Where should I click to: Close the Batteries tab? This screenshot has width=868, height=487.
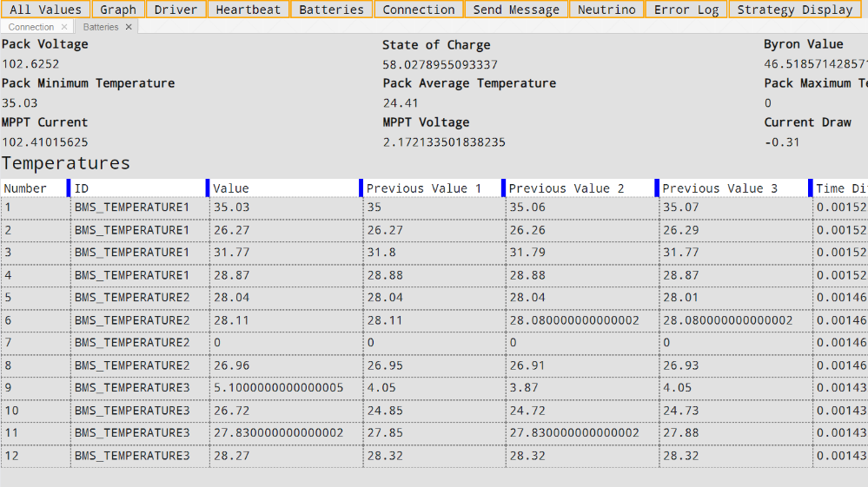pyautogui.click(x=129, y=27)
